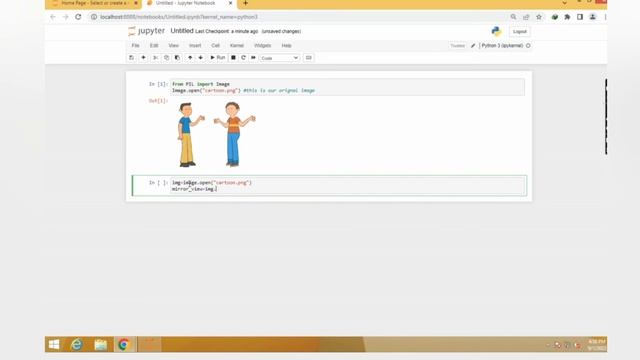640x360 pixels.
Task: Click the pencil edit-mode indicator icon
Action: pyautogui.click(x=473, y=46)
